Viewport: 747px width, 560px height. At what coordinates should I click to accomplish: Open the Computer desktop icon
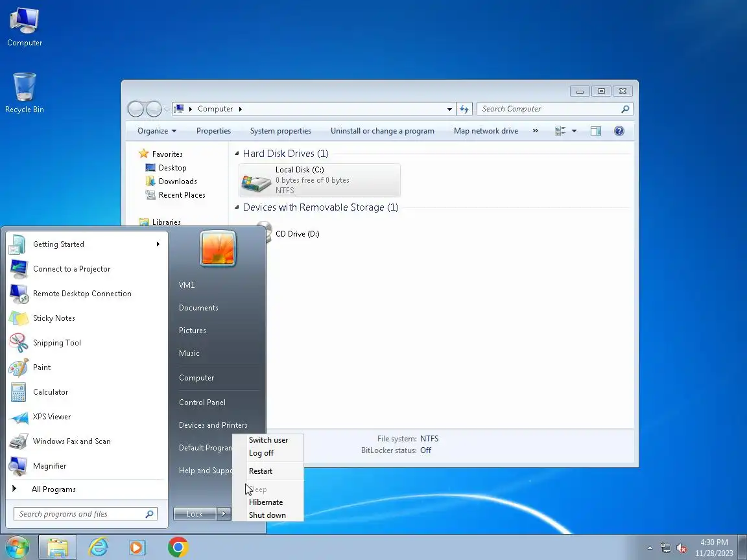tap(24, 26)
